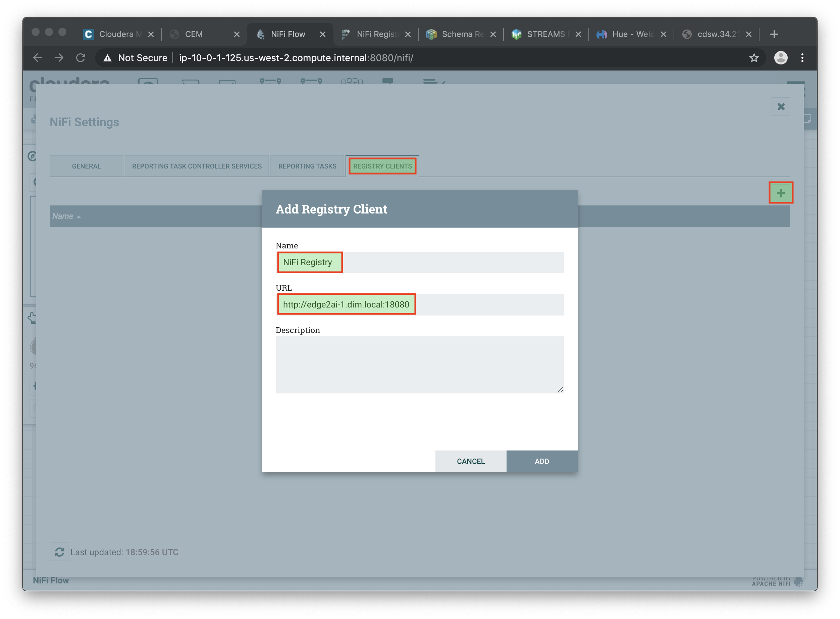Image resolution: width=840 pixels, height=619 pixels.
Task: Close NiFi Settings with the X icon
Action: pyautogui.click(x=781, y=107)
